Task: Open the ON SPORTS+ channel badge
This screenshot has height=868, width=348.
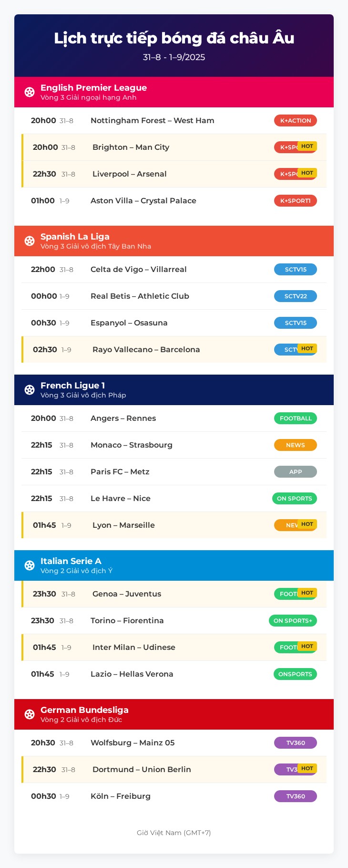Action: point(293,621)
